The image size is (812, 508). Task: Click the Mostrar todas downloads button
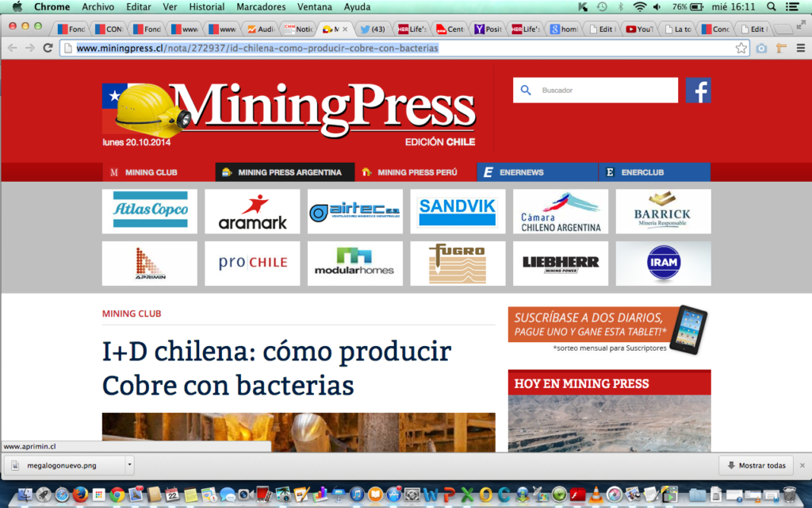[755, 466]
